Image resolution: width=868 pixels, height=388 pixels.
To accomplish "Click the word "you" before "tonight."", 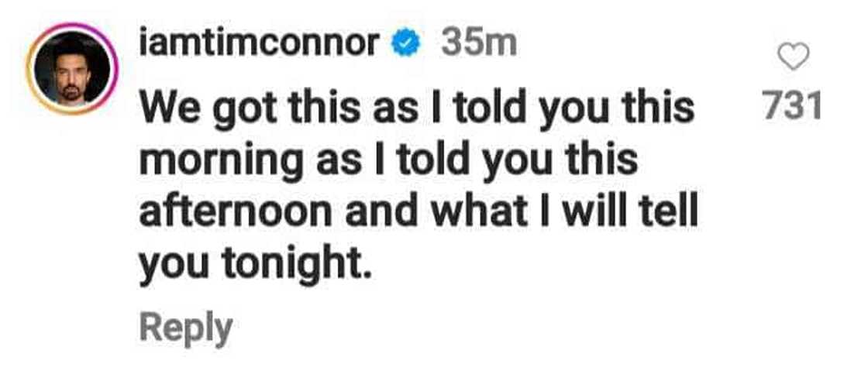I will (x=171, y=264).
